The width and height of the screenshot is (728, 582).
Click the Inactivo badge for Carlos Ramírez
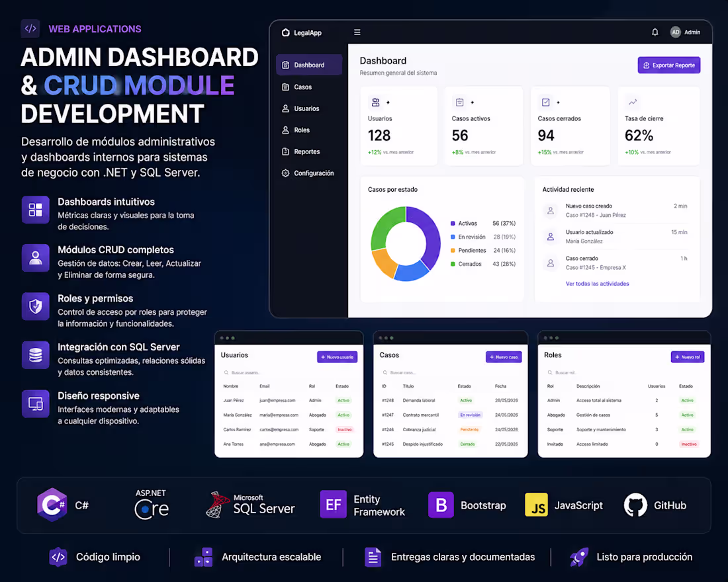pyautogui.click(x=345, y=430)
